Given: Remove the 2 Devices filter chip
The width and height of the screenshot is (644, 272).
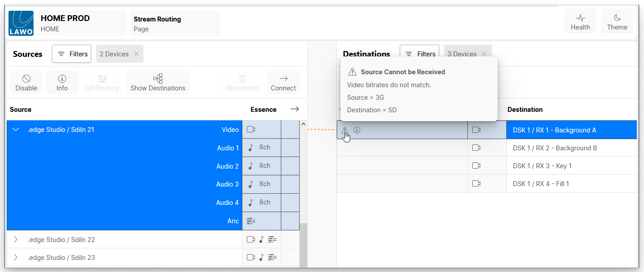Looking at the screenshot, I should click(136, 54).
